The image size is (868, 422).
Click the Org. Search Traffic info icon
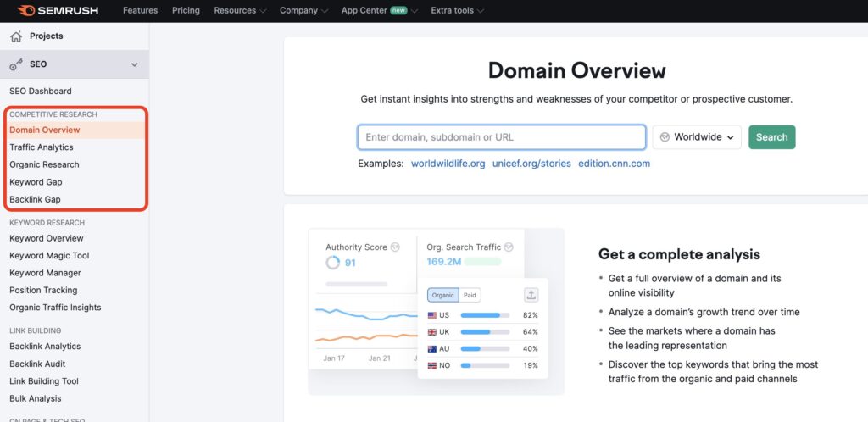click(509, 247)
